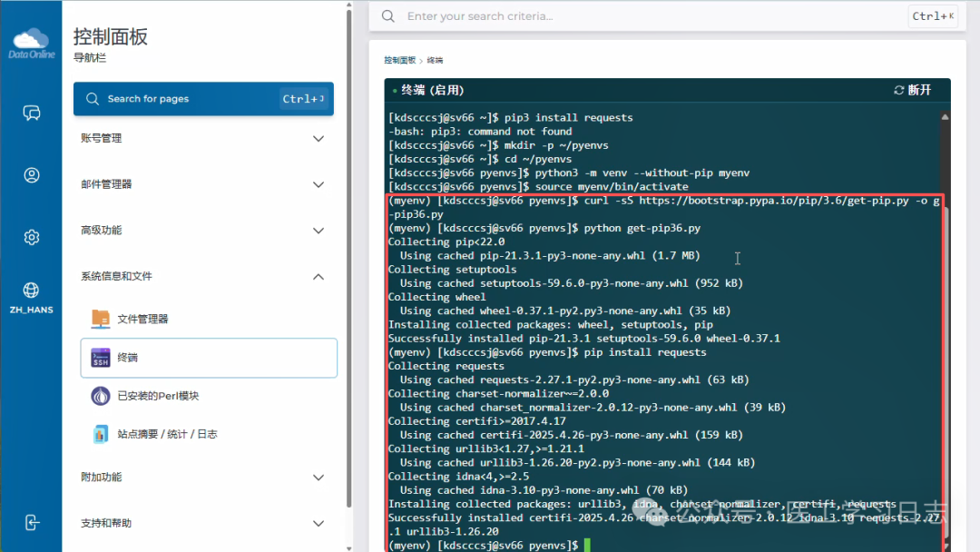This screenshot has width=980, height=552.
Task: Expand the 高级功能 section
Action: tap(203, 231)
